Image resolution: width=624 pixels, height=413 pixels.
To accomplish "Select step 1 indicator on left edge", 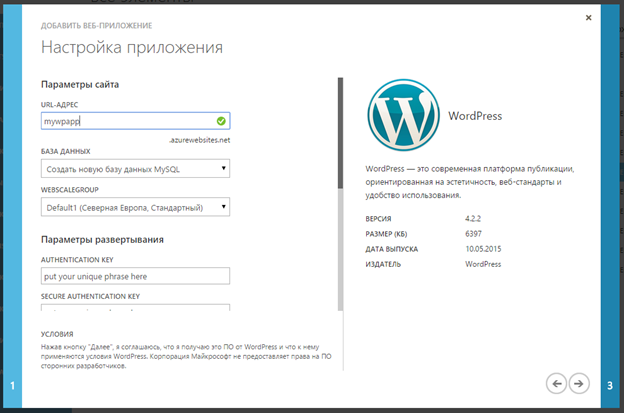I will 12,386.
